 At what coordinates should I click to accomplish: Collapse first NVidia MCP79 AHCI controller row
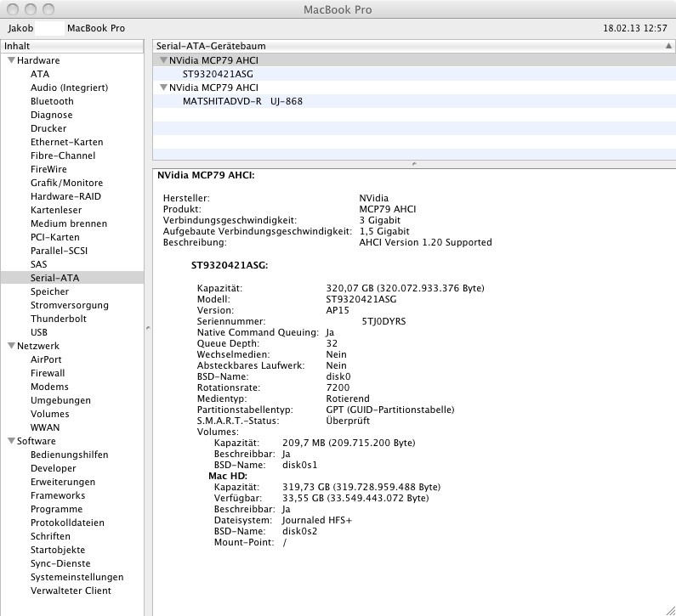pos(163,60)
